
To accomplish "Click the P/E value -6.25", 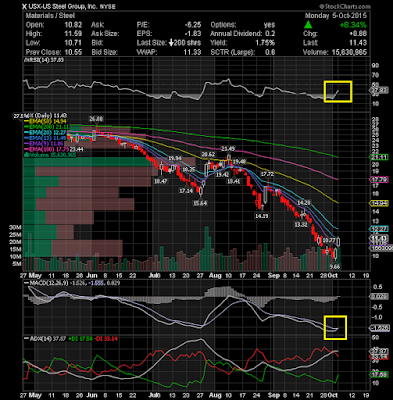I will 192,25.
